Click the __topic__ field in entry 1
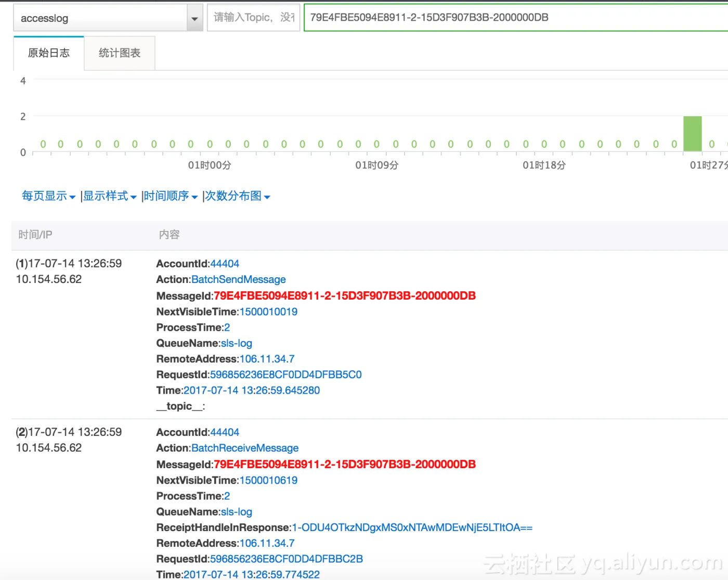 [181, 406]
